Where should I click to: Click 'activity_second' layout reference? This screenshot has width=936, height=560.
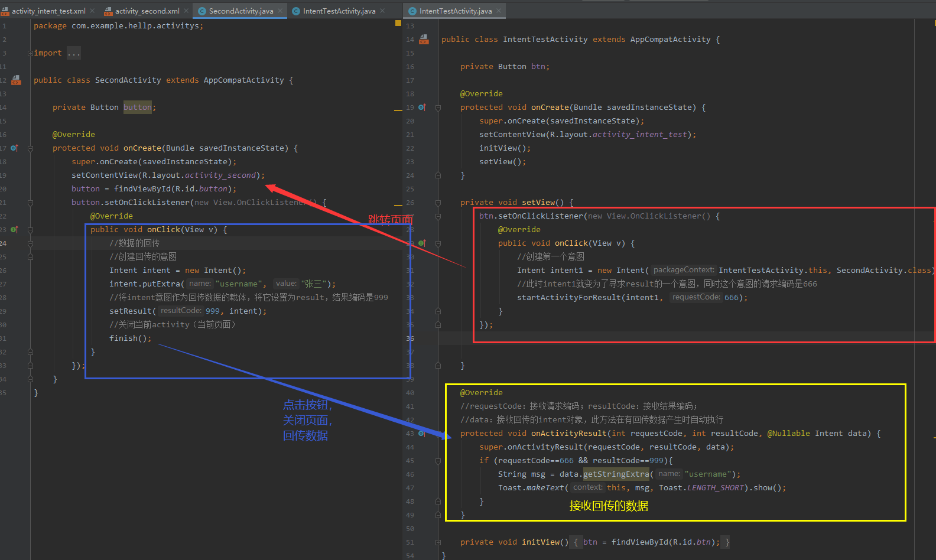point(220,175)
